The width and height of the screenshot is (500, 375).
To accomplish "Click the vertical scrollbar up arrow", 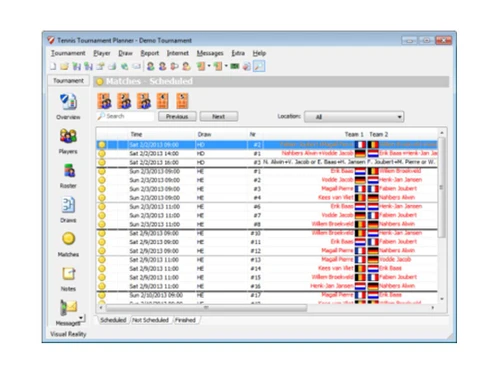I will click(442, 133).
